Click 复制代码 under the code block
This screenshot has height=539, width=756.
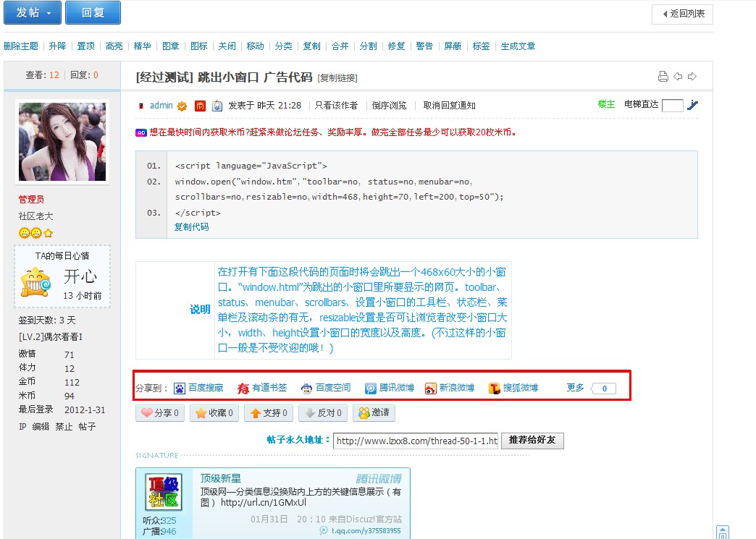coord(191,227)
